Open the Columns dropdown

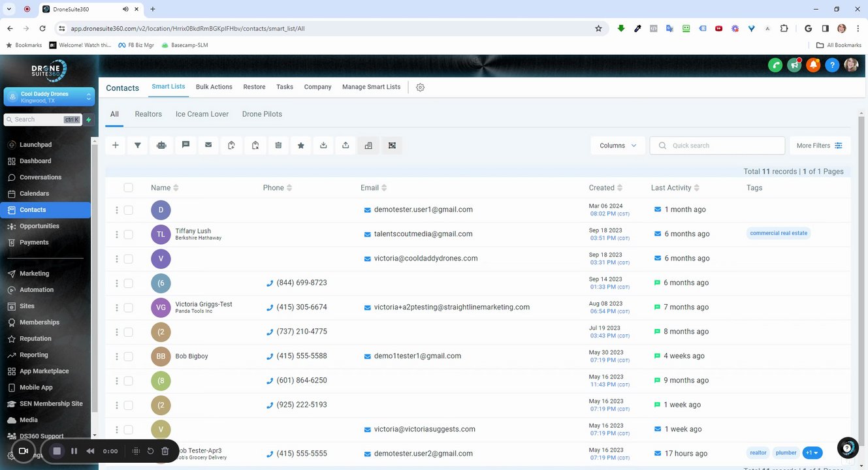pyautogui.click(x=618, y=146)
